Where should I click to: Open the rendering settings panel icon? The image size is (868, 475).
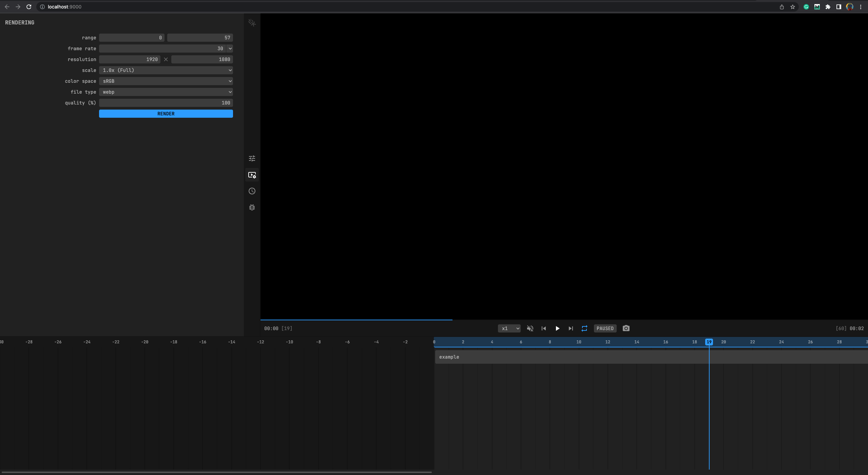click(252, 175)
